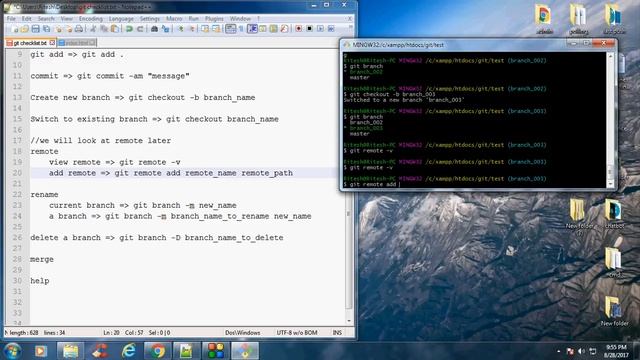Click the Chrome taskbar icon
The image size is (640, 360).
158,351
